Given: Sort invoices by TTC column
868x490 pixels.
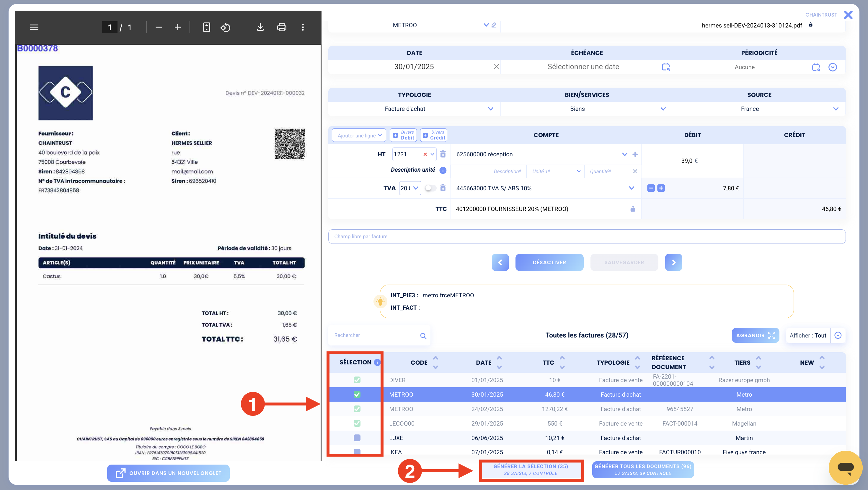Looking at the screenshot, I should (562, 363).
